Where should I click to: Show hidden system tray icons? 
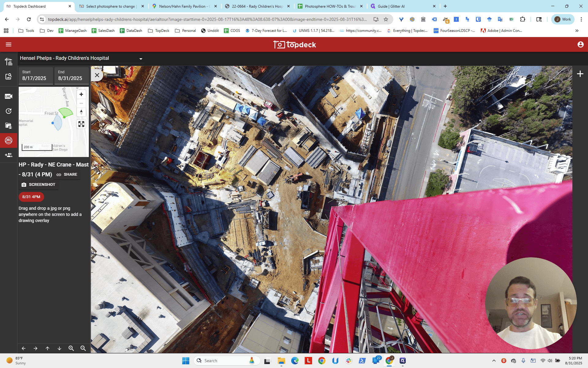494,361
